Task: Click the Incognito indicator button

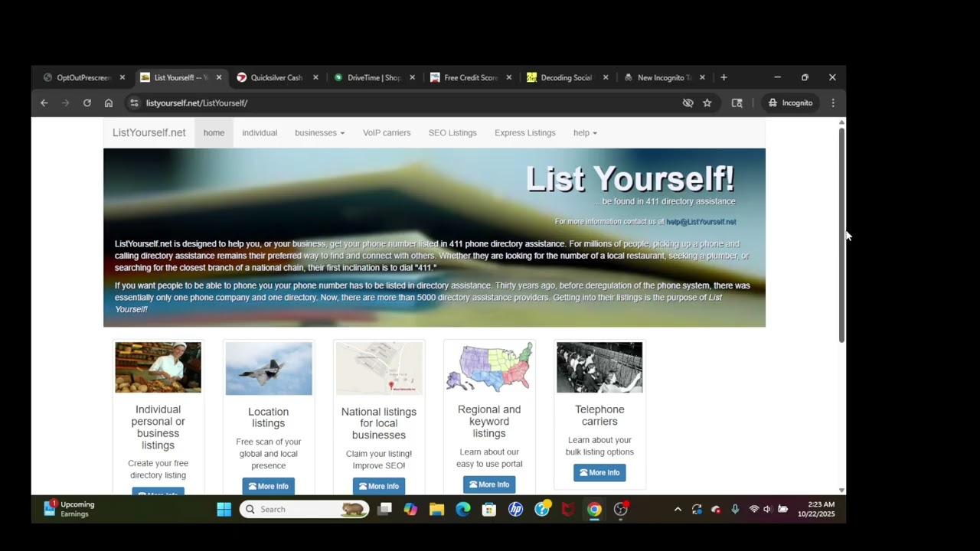Action: coord(791,103)
